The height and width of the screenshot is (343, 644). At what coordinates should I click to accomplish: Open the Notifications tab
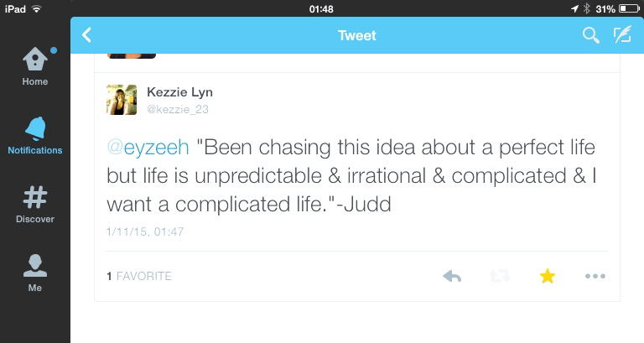click(35, 136)
